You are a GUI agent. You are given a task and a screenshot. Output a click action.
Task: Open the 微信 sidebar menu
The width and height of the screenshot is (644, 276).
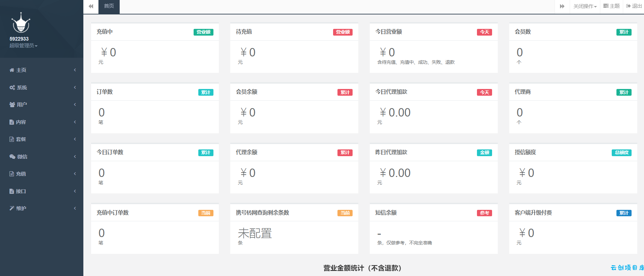[42, 157]
